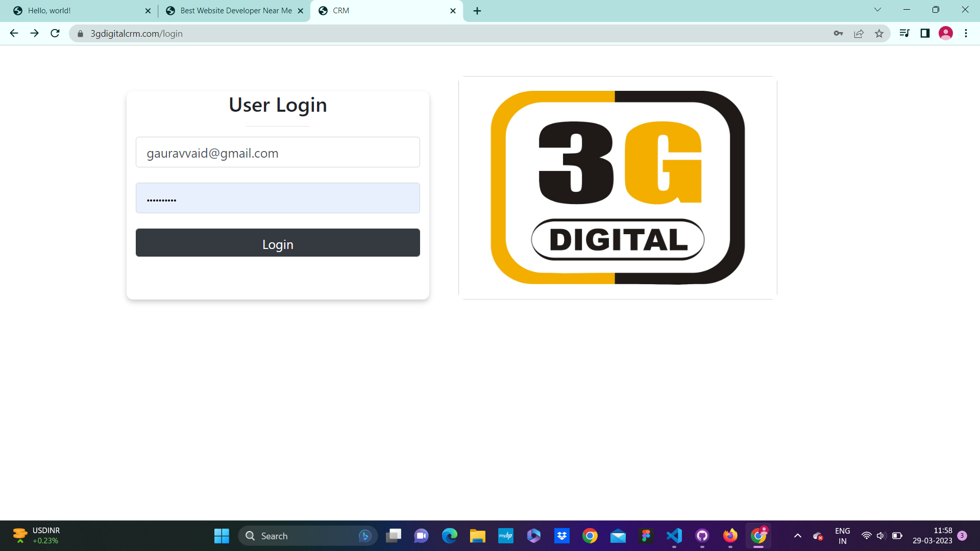The height and width of the screenshot is (551, 980).
Task: Launch the Teams Chat taskbar icon
Action: (421, 536)
